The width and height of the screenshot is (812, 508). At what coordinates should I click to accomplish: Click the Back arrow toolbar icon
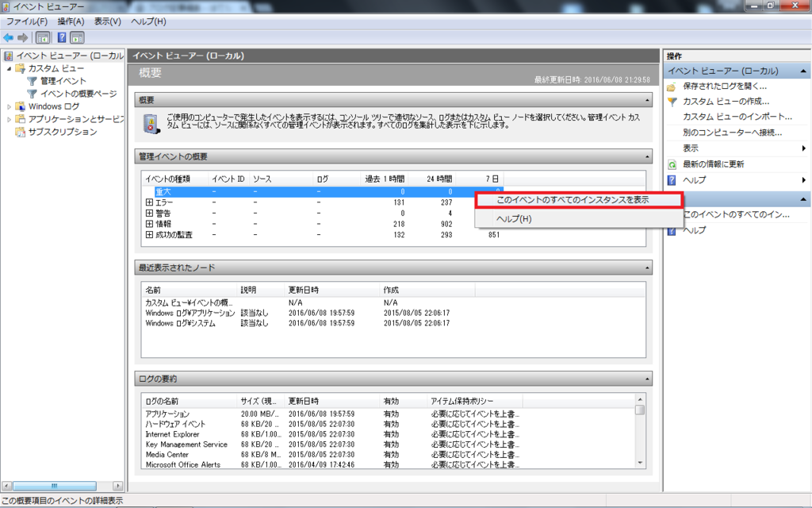click(x=8, y=38)
